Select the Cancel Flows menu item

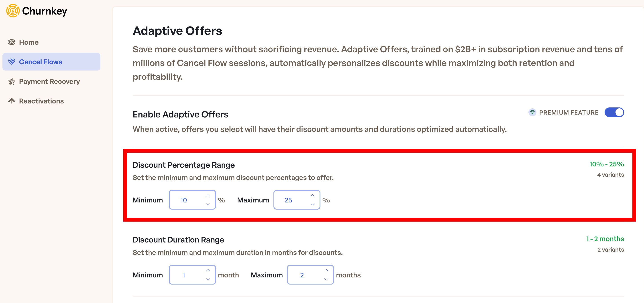coord(41,62)
